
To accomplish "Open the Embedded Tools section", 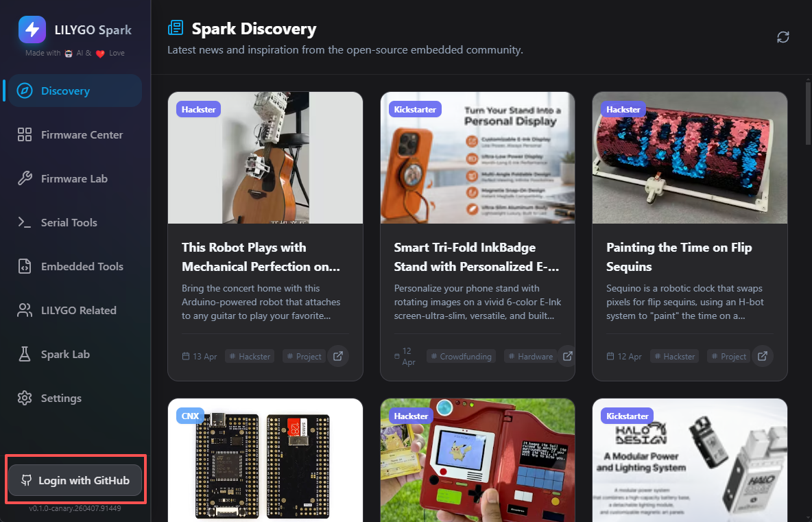I will (x=75, y=266).
